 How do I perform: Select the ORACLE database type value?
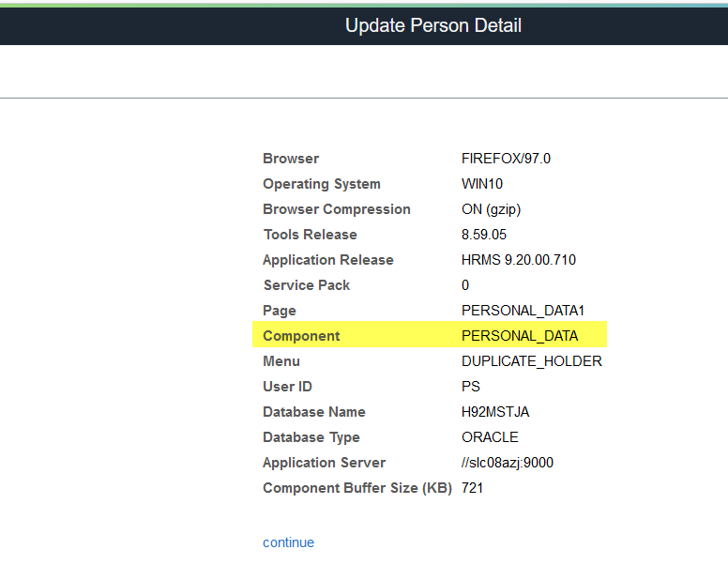click(490, 437)
